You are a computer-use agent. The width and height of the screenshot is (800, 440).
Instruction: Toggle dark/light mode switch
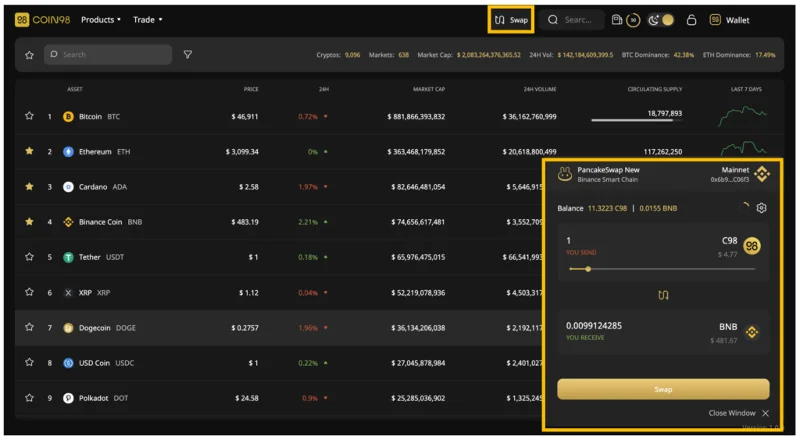[x=661, y=20]
